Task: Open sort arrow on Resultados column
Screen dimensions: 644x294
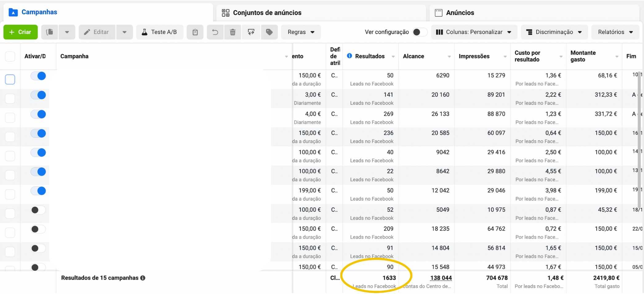Action: (393, 57)
